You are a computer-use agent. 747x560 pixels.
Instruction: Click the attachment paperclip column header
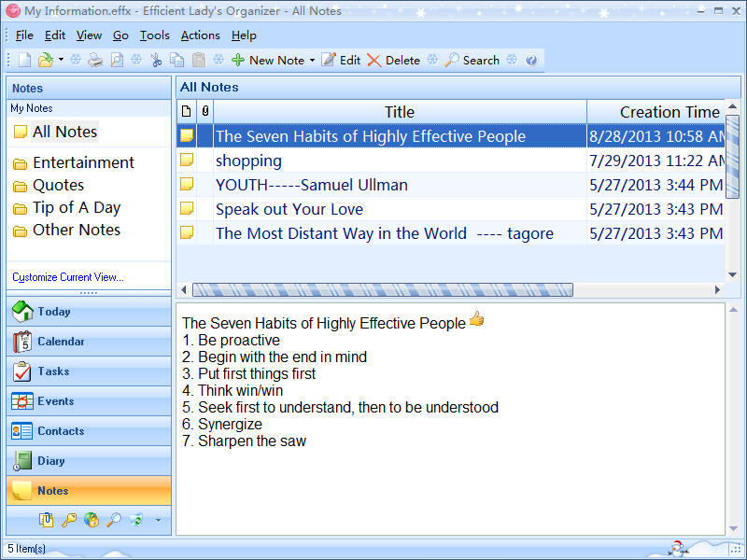coord(204,112)
